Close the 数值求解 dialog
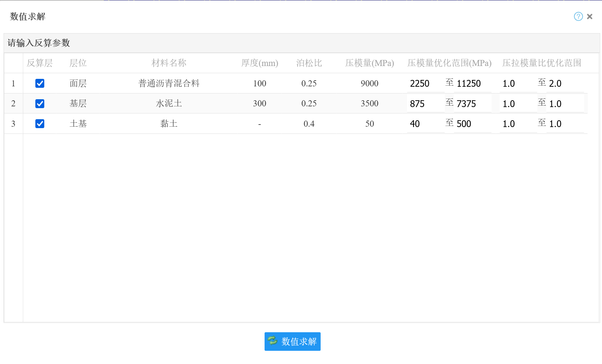Image resolution: width=602 pixels, height=364 pixels. pyautogui.click(x=590, y=16)
